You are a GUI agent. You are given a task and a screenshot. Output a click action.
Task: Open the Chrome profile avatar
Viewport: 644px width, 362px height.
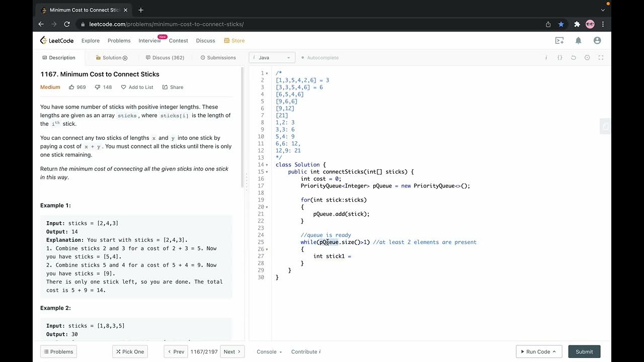[x=590, y=24]
